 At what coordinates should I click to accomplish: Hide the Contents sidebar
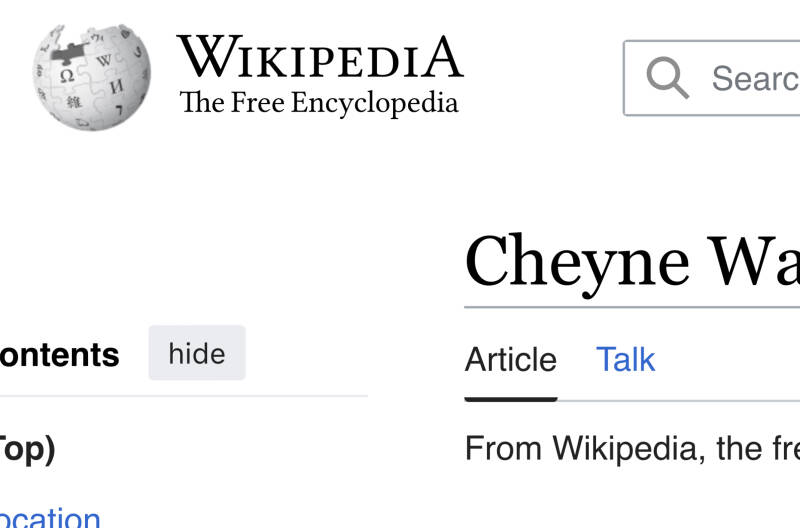(x=197, y=354)
